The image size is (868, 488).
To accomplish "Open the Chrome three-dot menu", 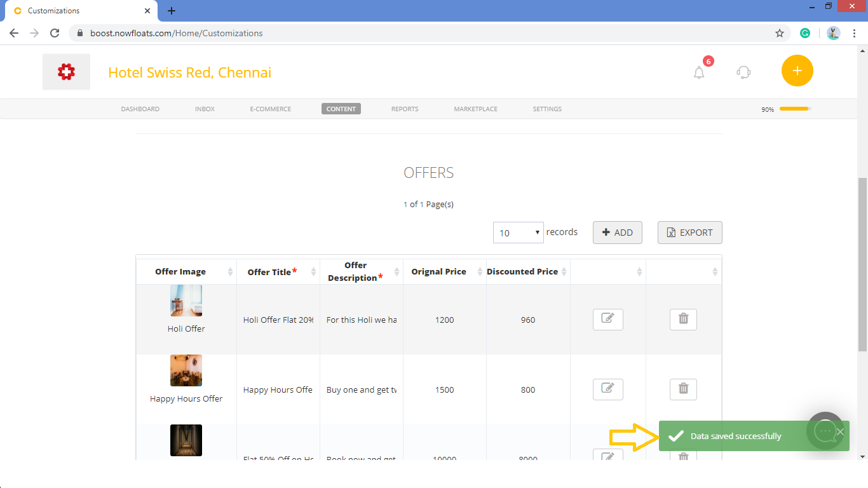I will tap(854, 33).
